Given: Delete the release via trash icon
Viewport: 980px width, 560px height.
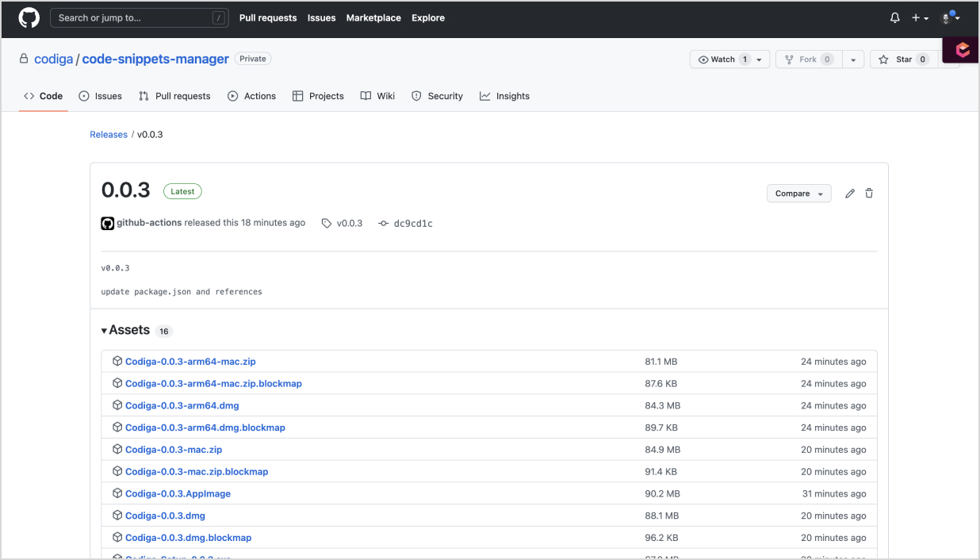Looking at the screenshot, I should pyautogui.click(x=869, y=194).
